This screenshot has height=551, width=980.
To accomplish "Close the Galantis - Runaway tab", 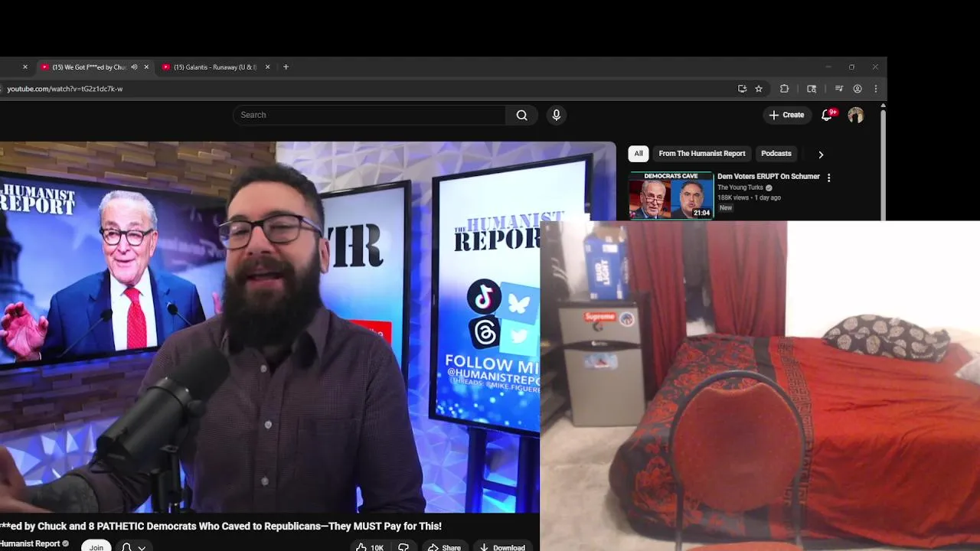I will 267,67.
